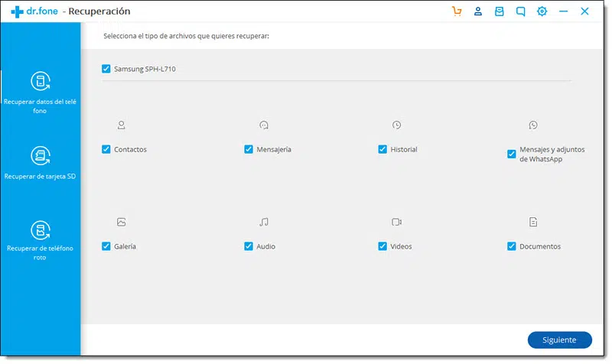612x364 pixels.
Task: Uncheck the Audio checkbox
Action: coord(248,246)
